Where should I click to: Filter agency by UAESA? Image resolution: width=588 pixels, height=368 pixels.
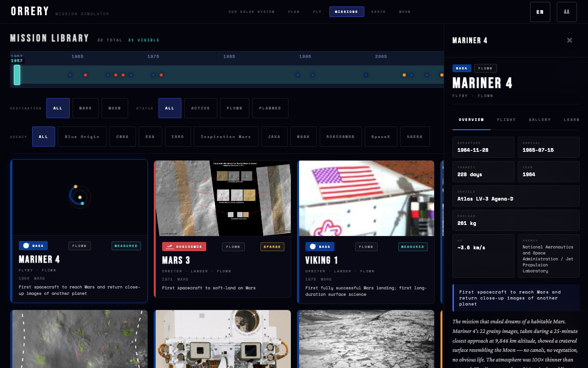[415, 137]
